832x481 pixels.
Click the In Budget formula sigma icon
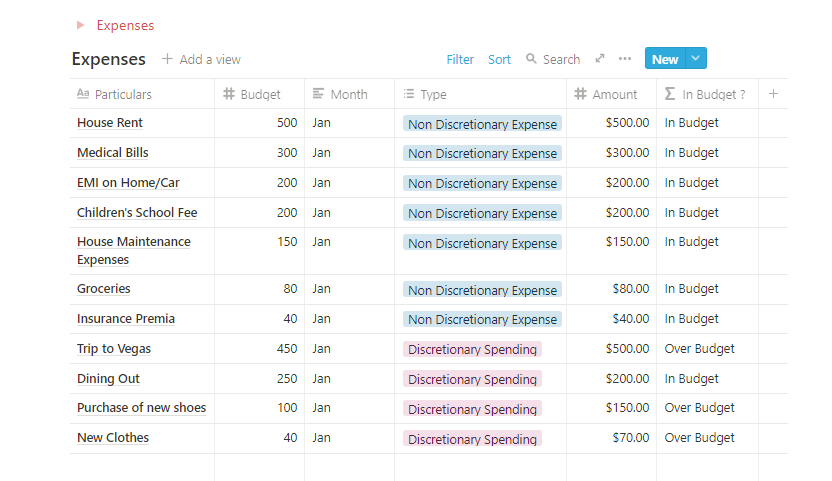(670, 94)
